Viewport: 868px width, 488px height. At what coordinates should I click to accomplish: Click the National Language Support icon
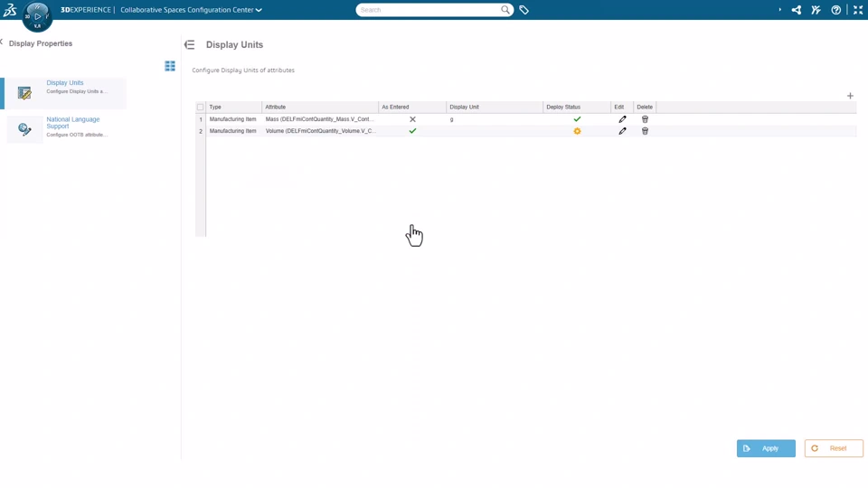pyautogui.click(x=24, y=129)
